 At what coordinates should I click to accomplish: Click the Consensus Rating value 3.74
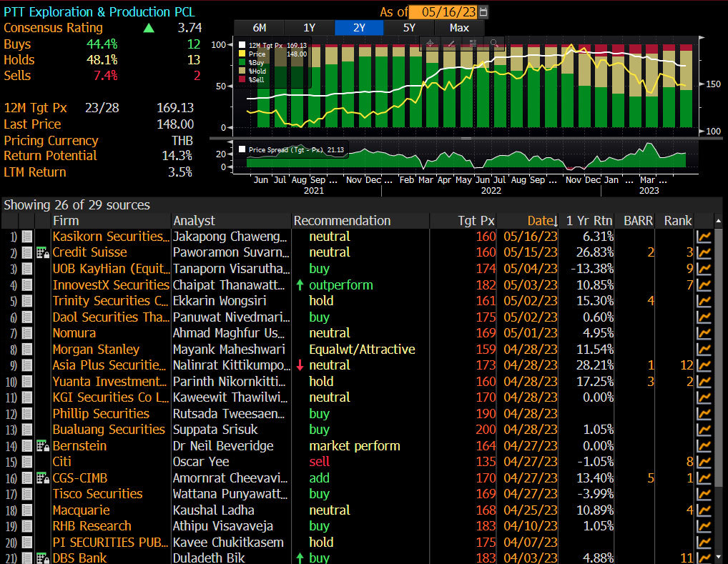[x=190, y=28]
